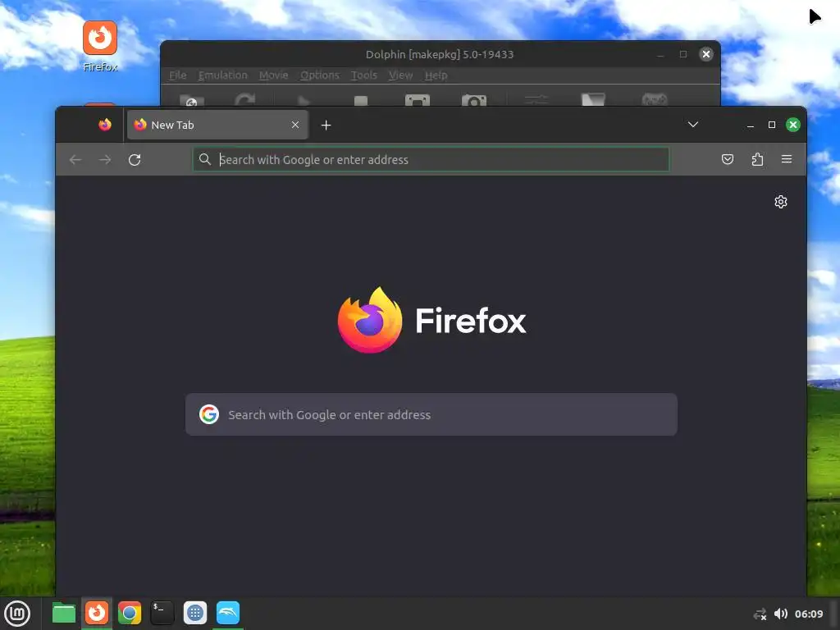Click Dolphin Fullscreen toolbar icon
The height and width of the screenshot is (630, 840).
click(x=418, y=100)
